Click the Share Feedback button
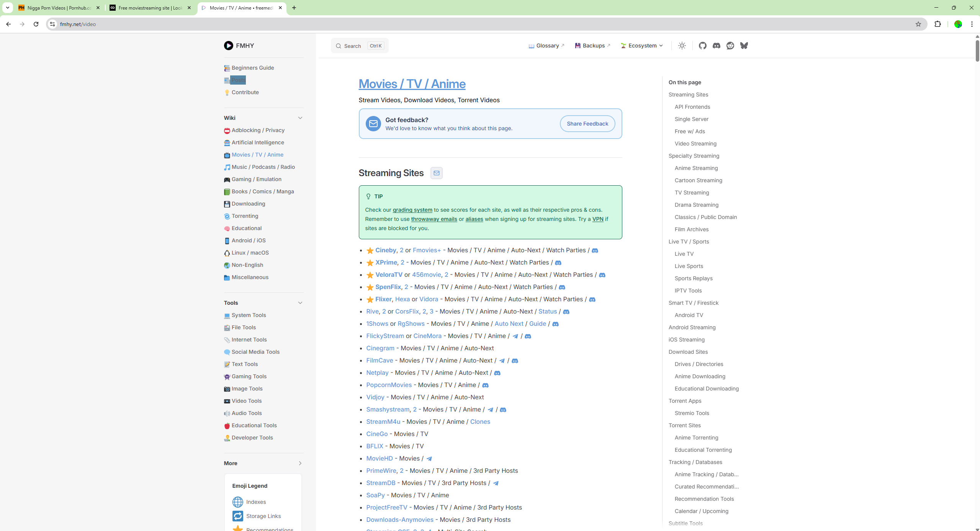The image size is (980, 531). point(587,124)
